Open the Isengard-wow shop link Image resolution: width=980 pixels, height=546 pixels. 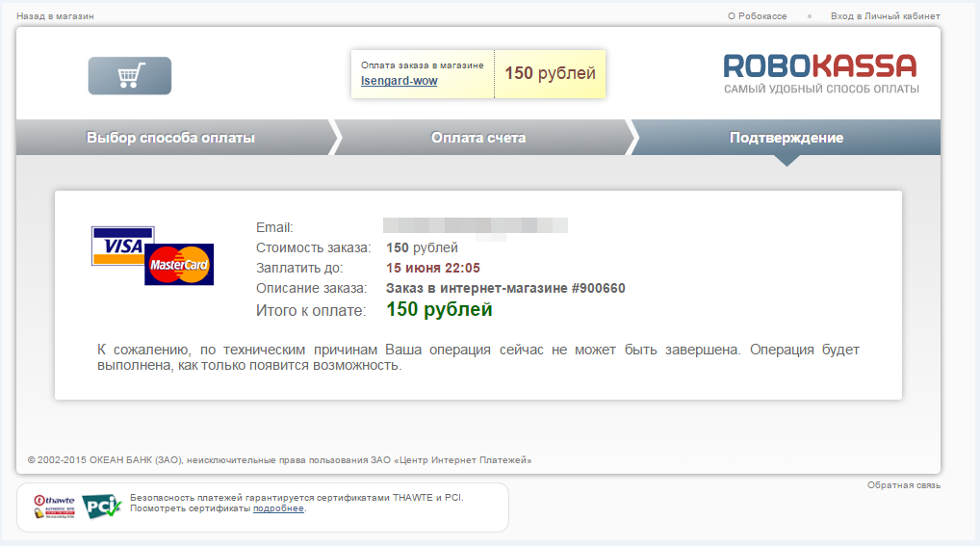pos(399,81)
